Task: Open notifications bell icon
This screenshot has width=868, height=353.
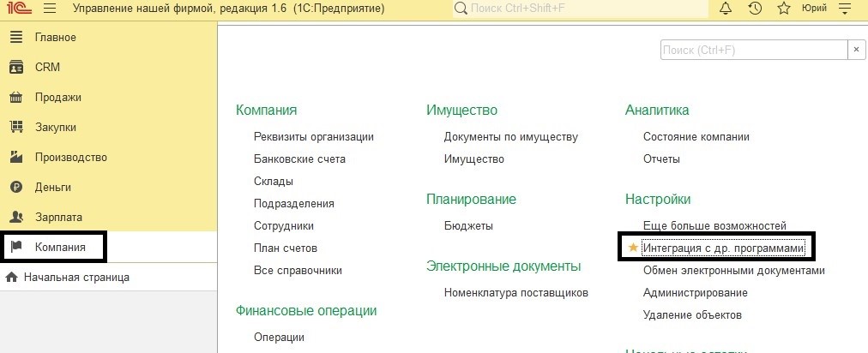Action: pyautogui.click(x=726, y=9)
